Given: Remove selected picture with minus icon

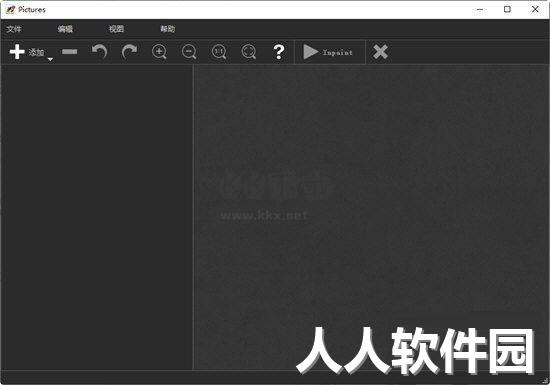Looking at the screenshot, I should 69,52.
